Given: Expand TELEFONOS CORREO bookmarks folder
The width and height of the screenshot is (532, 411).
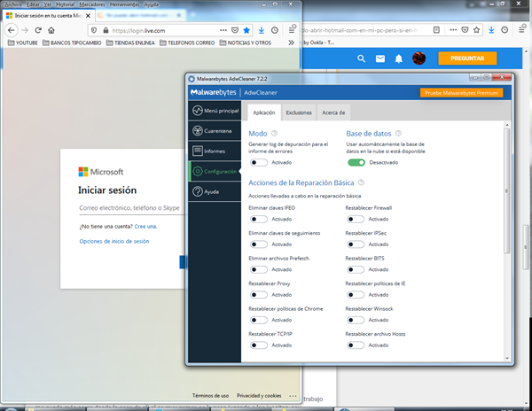Looking at the screenshot, I should [187, 43].
